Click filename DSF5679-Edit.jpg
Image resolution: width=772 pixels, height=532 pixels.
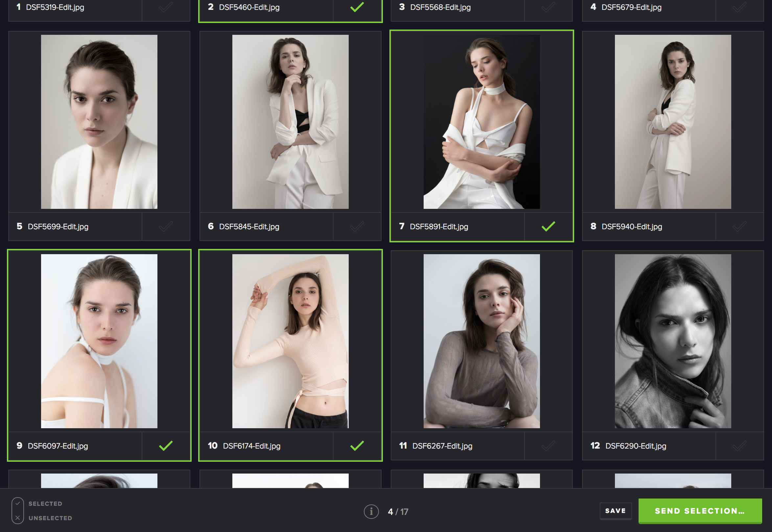[632, 7]
